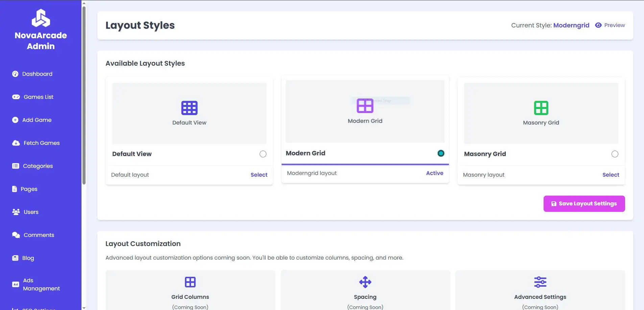Click the Categories list icon

point(16,166)
